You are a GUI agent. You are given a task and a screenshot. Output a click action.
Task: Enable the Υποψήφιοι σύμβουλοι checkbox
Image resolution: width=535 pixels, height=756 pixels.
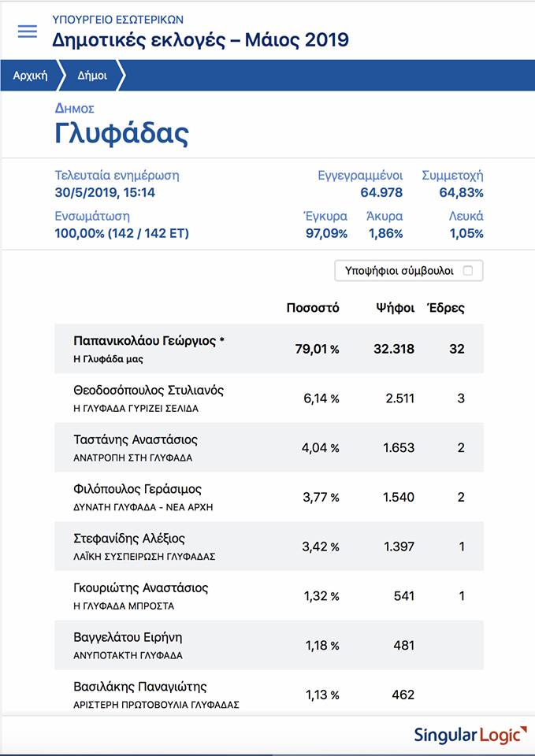(468, 271)
